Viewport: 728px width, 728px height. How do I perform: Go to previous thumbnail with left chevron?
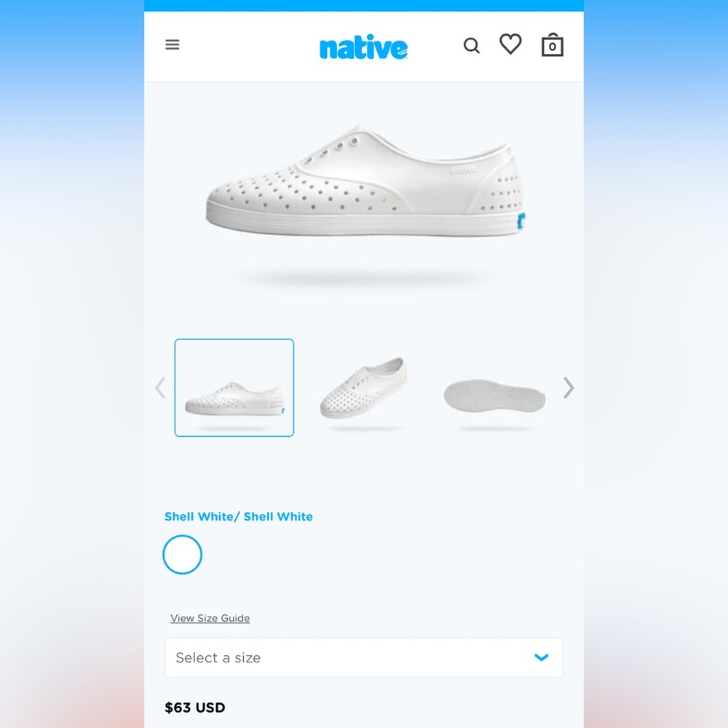point(160,388)
